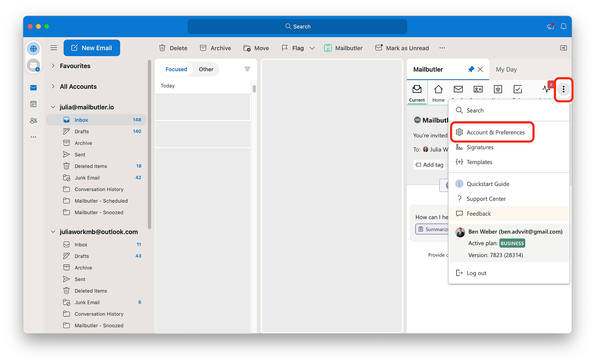
Task: Open the toolbar more options ellipsis
Action: pyautogui.click(x=442, y=48)
